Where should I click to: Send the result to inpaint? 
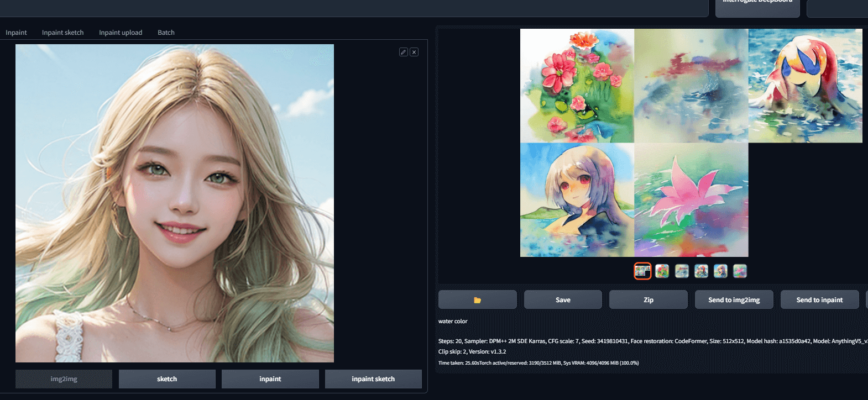click(x=819, y=300)
